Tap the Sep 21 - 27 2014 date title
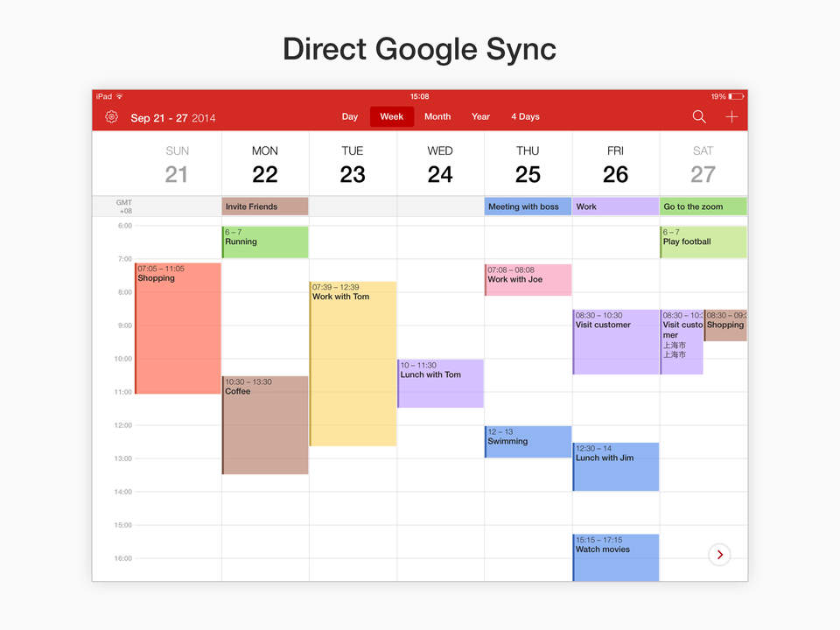This screenshot has height=630, width=840. coord(173,118)
